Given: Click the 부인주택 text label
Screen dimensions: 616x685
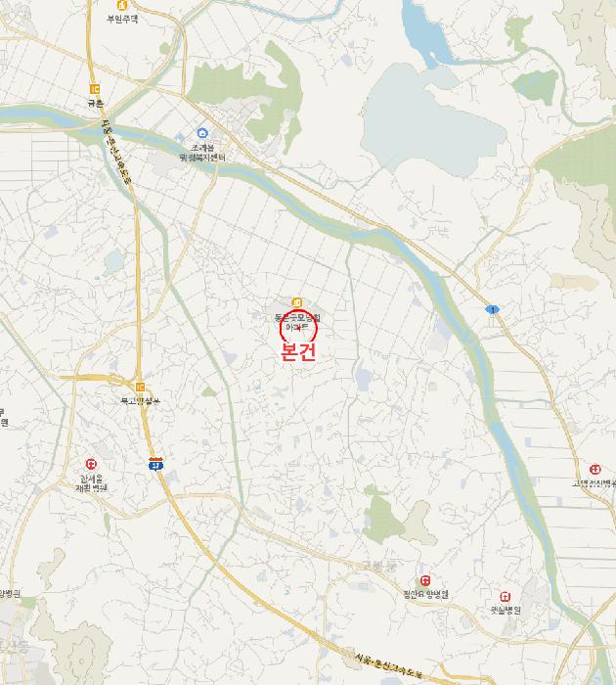Looking at the screenshot, I should tap(122, 19).
